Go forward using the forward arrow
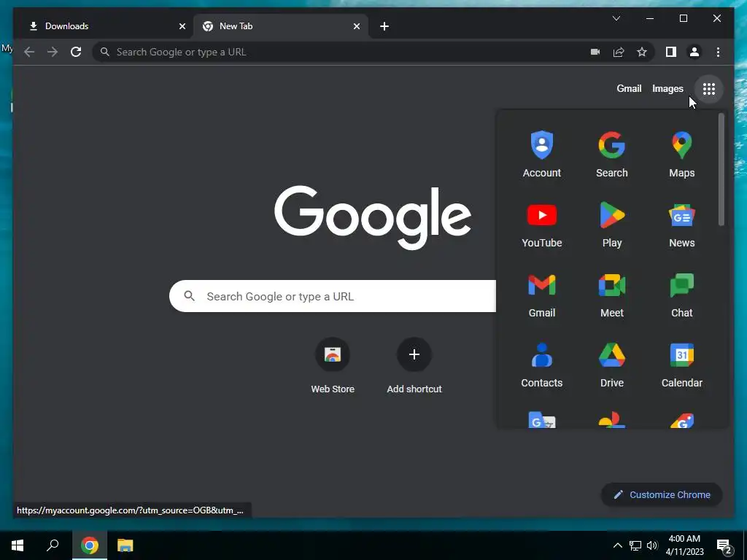The image size is (747, 560). click(x=53, y=52)
